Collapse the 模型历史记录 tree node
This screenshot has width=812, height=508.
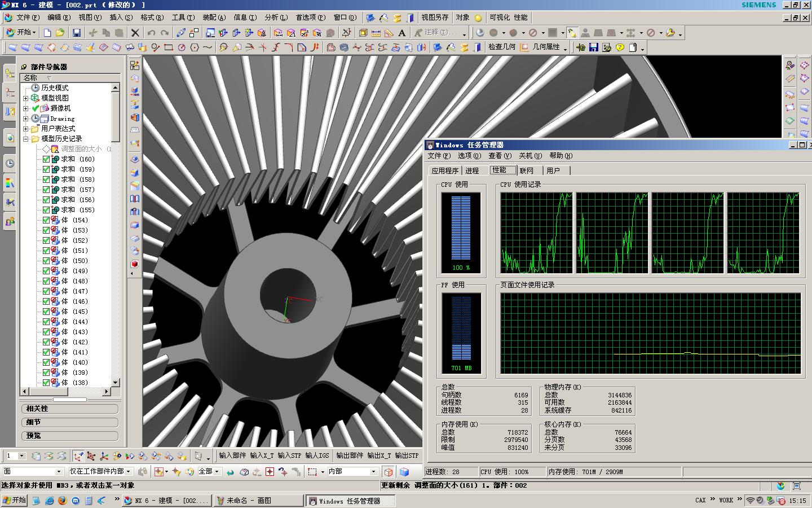(x=25, y=139)
